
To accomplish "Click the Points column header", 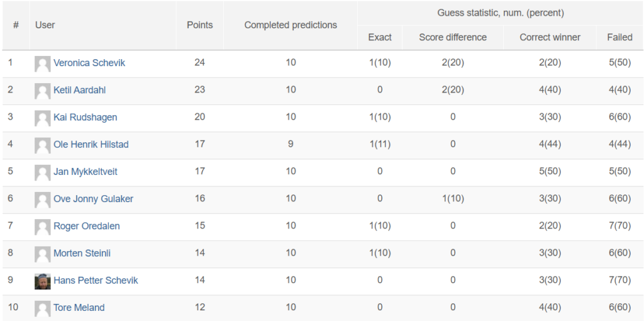I will click(x=200, y=25).
